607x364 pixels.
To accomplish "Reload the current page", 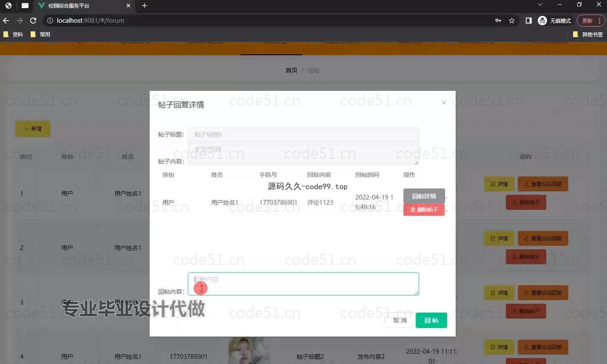I will (x=33, y=20).
